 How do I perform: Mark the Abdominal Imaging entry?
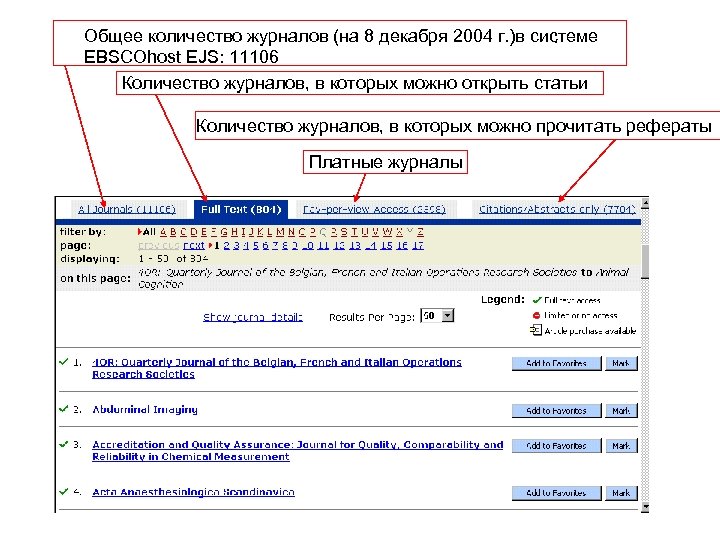pyautogui.click(x=621, y=411)
